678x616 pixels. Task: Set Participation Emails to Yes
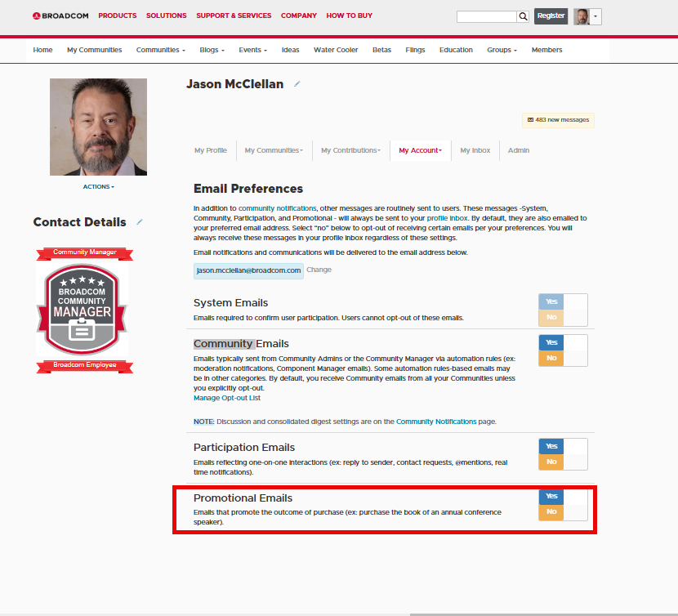tap(551, 446)
